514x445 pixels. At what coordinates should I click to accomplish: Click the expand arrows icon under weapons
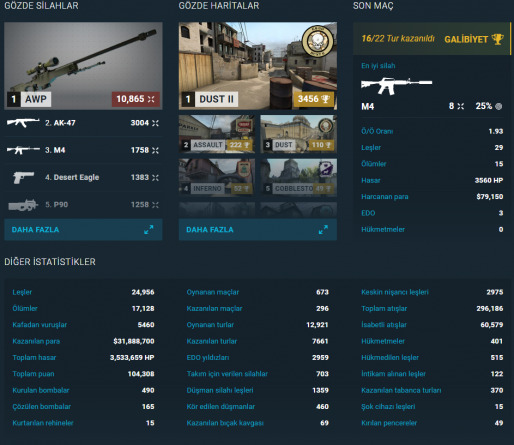click(149, 229)
